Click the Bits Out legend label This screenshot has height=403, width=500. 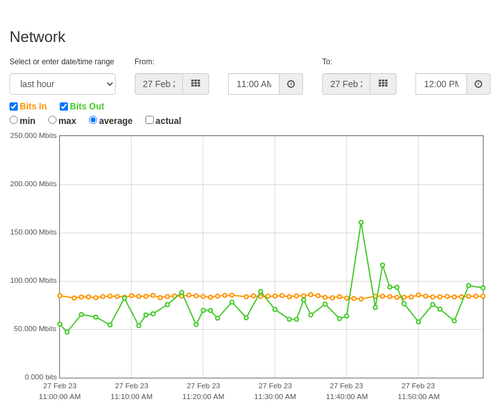87,106
